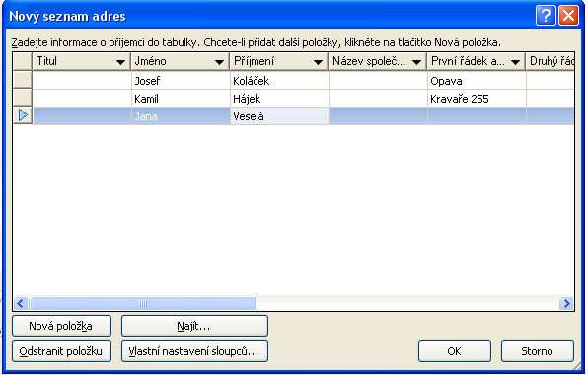The image size is (588, 375).
Task: Select the cell containing Opava
Action: 477,80
